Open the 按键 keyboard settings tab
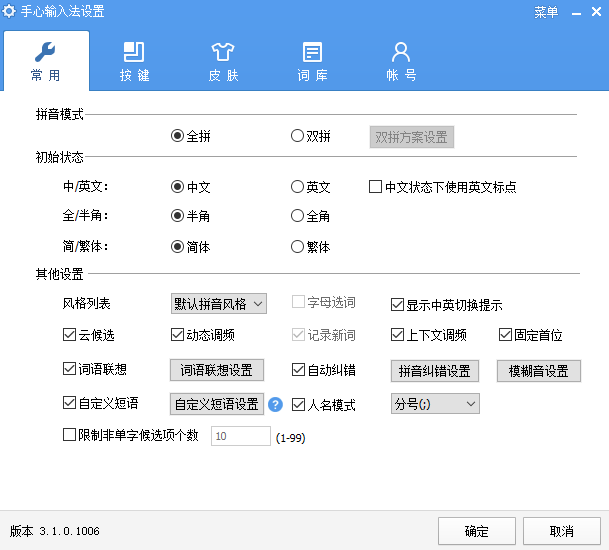This screenshot has width=609, height=550. pyautogui.click(x=134, y=61)
